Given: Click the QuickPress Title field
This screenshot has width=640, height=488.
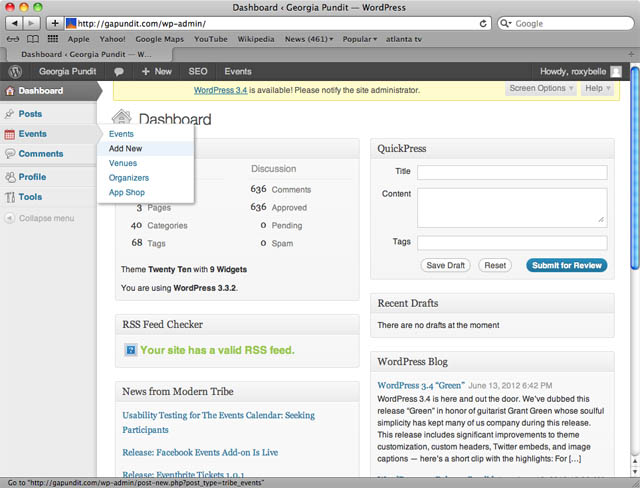Looking at the screenshot, I should (x=512, y=172).
